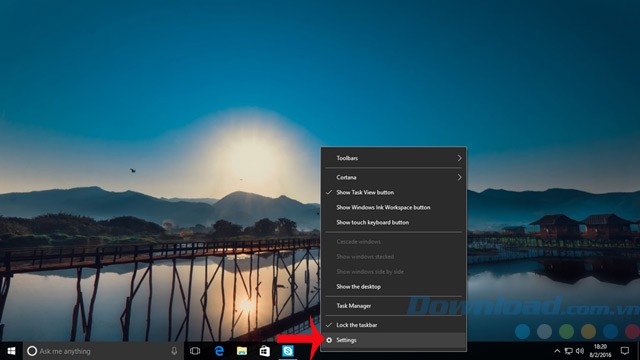Screen dimensions: 640x360
Task: Expand the Toolbars submenu
Action: 394,158
